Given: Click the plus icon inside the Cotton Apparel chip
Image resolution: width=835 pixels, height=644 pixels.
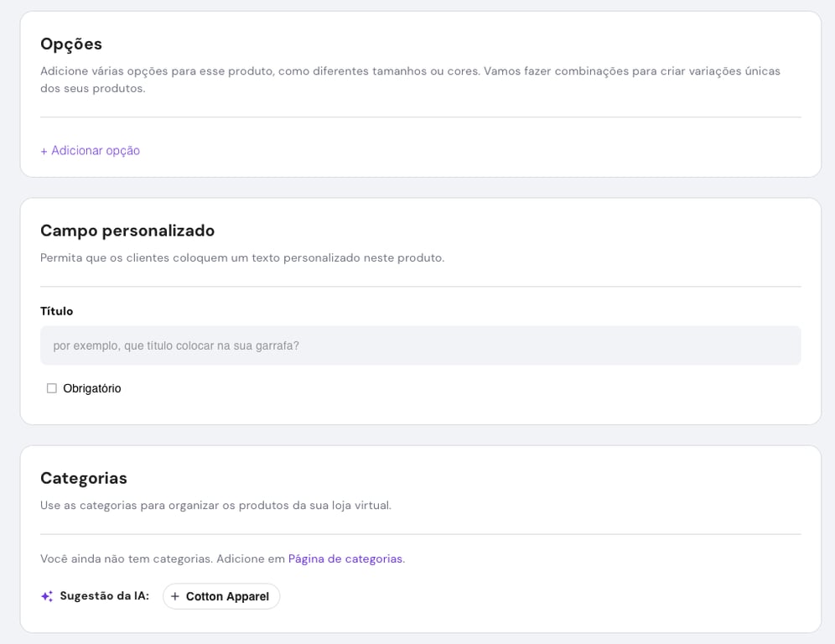Looking at the screenshot, I should [x=175, y=596].
